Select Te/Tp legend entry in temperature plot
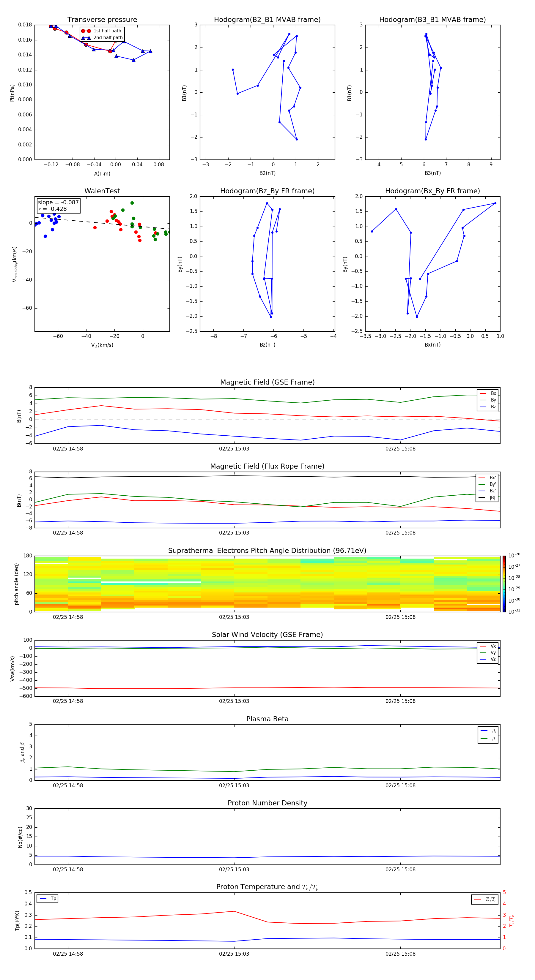This screenshot has width=535, height=980. (x=485, y=899)
